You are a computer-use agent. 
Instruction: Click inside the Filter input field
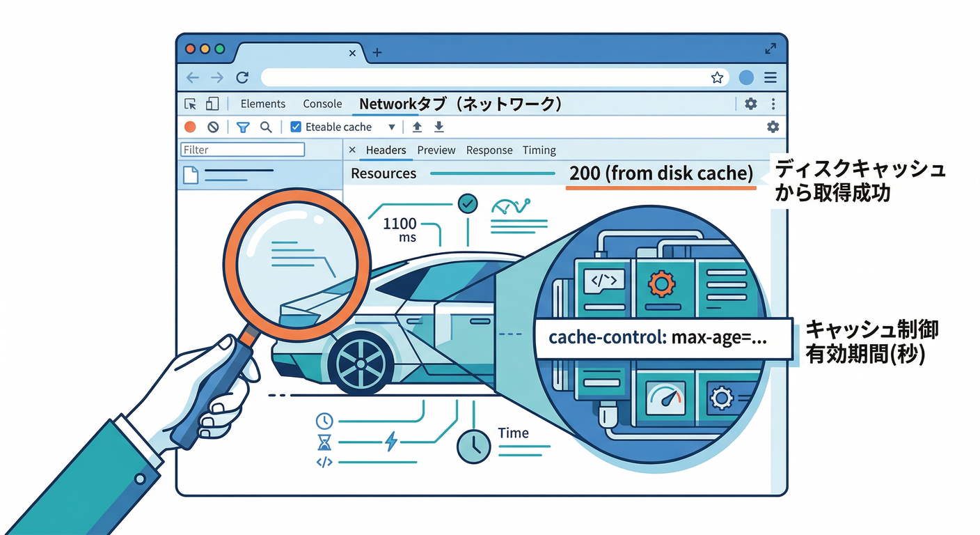click(242, 149)
